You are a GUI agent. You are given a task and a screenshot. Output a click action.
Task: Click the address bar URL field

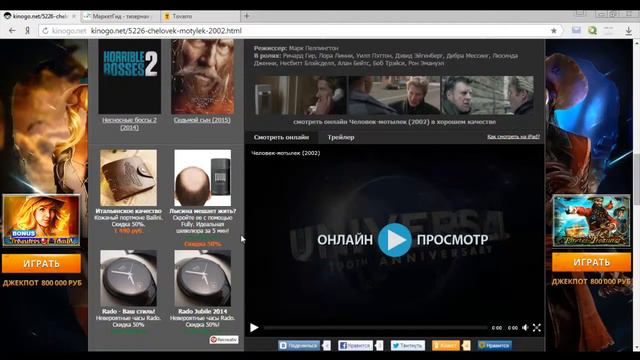point(300,31)
